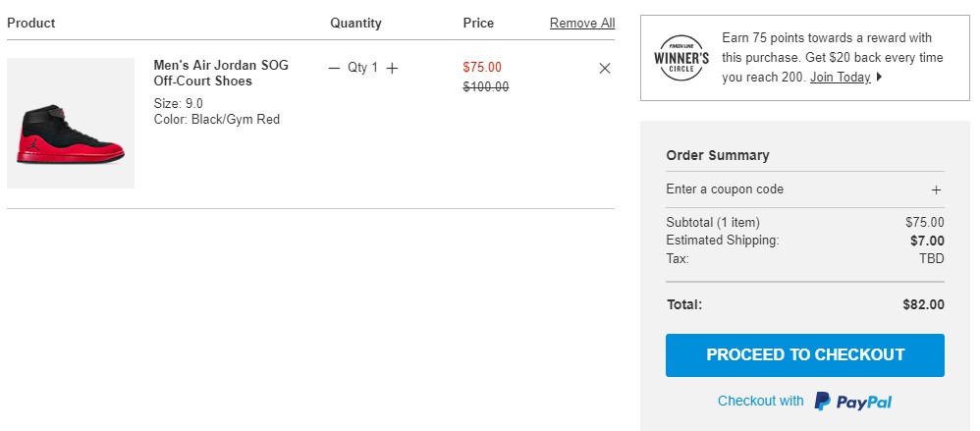Click the Remove All link
The width and height of the screenshot is (980, 431).
[582, 23]
